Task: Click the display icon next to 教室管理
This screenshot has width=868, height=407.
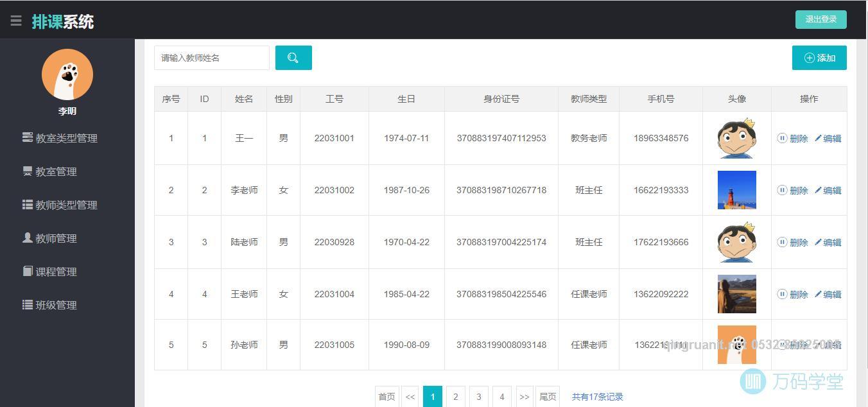Action: pyautogui.click(x=27, y=171)
